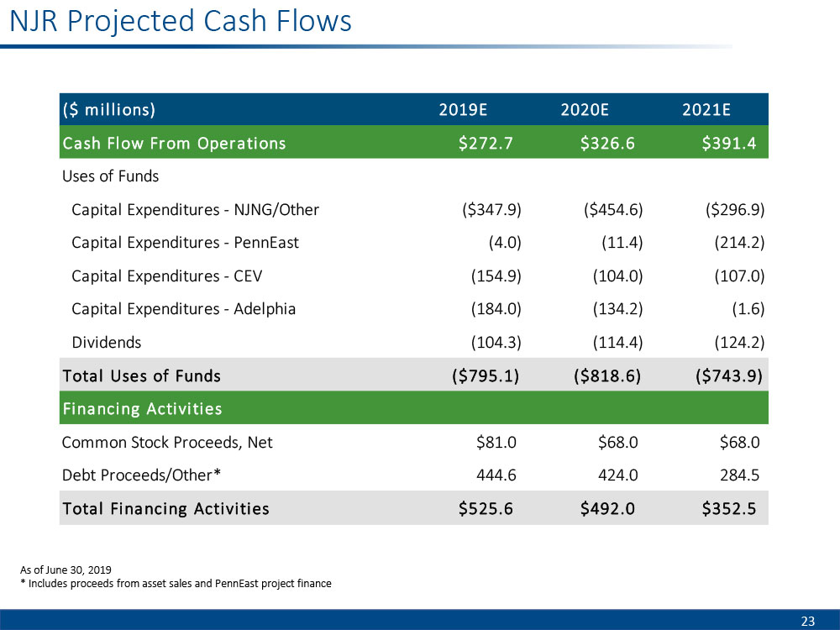Click the Dividends row label
Viewport: 840px width, 630px height.
click(x=107, y=342)
